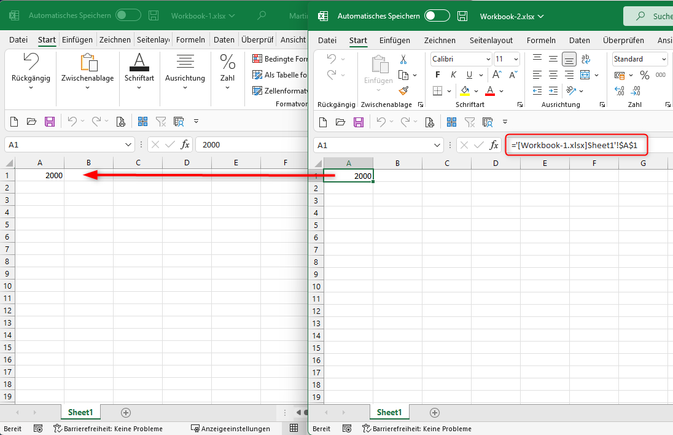Open Calibri font name dropdown

point(488,59)
